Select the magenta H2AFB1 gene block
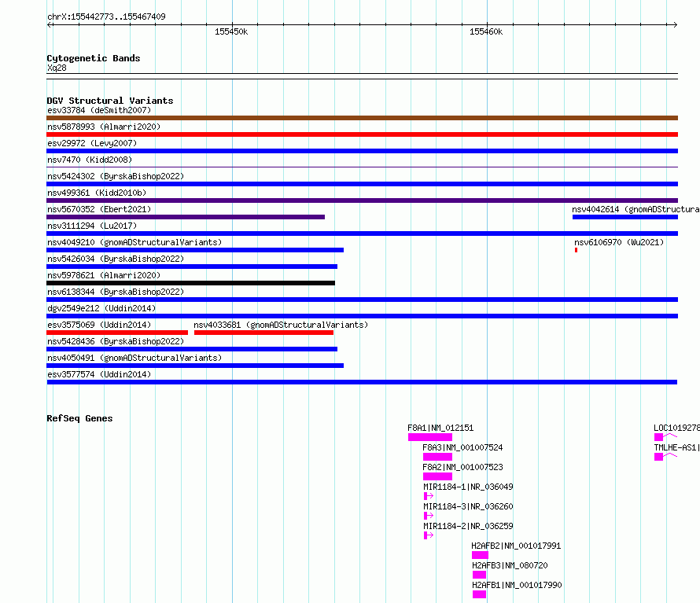 pyautogui.click(x=479, y=594)
